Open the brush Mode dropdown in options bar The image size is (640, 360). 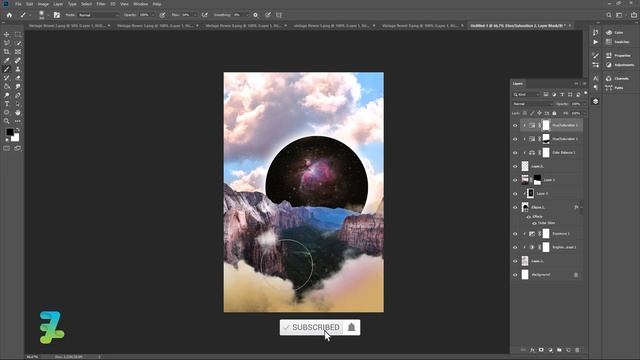pos(98,15)
